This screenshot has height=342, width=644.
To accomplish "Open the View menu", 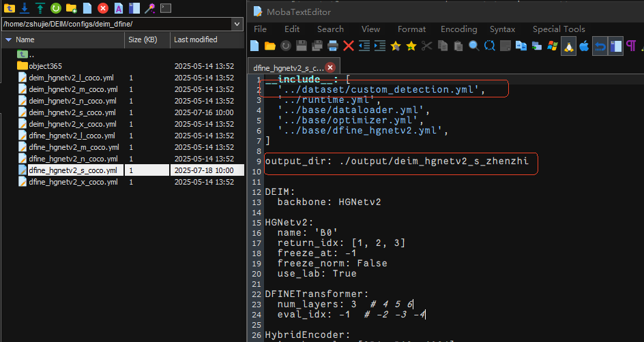I will pyautogui.click(x=370, y=29).
